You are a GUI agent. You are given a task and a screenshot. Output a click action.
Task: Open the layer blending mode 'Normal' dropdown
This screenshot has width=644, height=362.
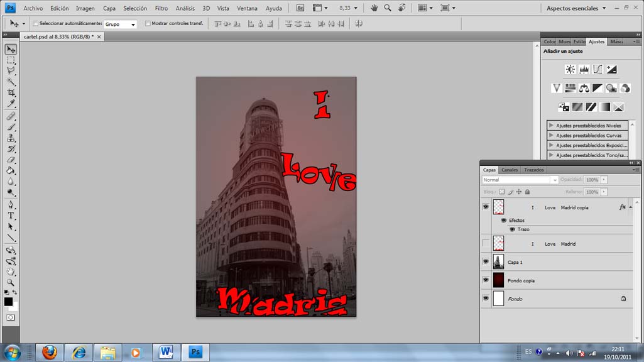click(x=520, y=180)
